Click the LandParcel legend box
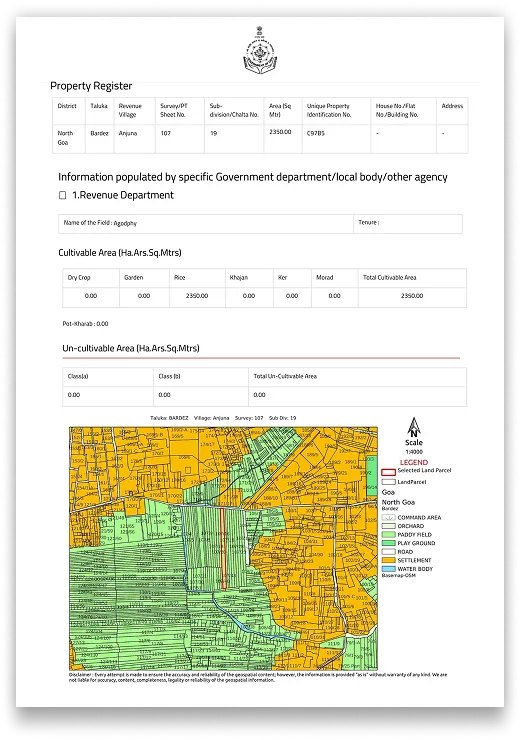The width and height of the screenshot is (520, 740). (x=388, y=482)
